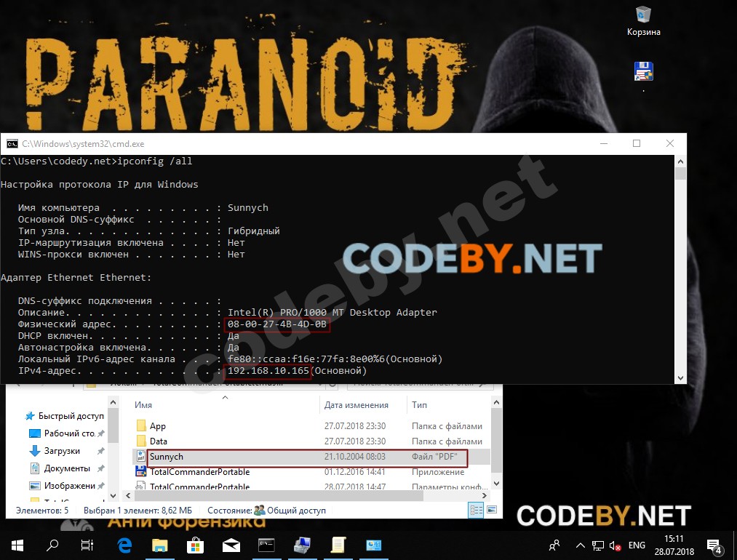
Task: Sort files by Тип column header
Action: pyautogui.click(x=419, y=405)
